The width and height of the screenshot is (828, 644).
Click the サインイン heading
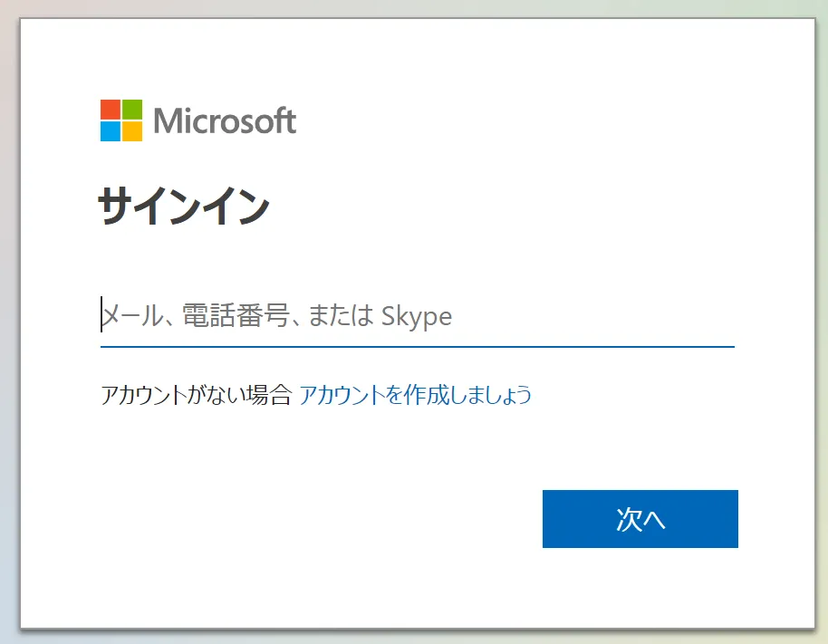(x=184, y=207)
